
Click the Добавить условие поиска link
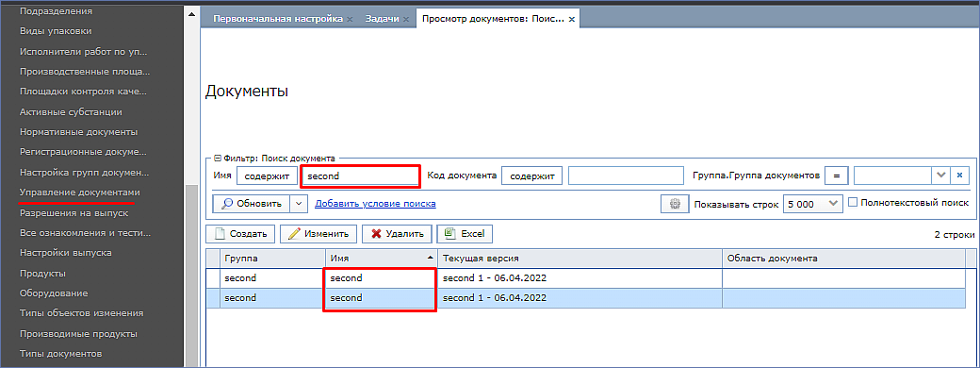point(375,204)
